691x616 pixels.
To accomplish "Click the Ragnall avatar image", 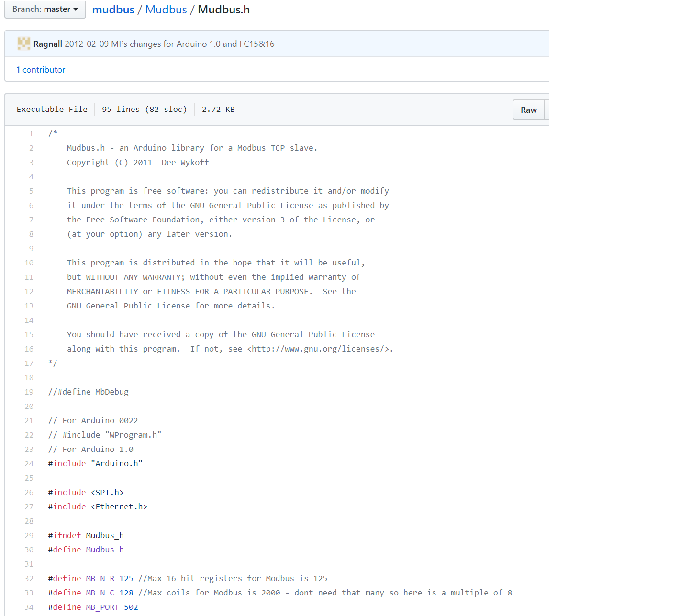I will click(x=24, y=44).
